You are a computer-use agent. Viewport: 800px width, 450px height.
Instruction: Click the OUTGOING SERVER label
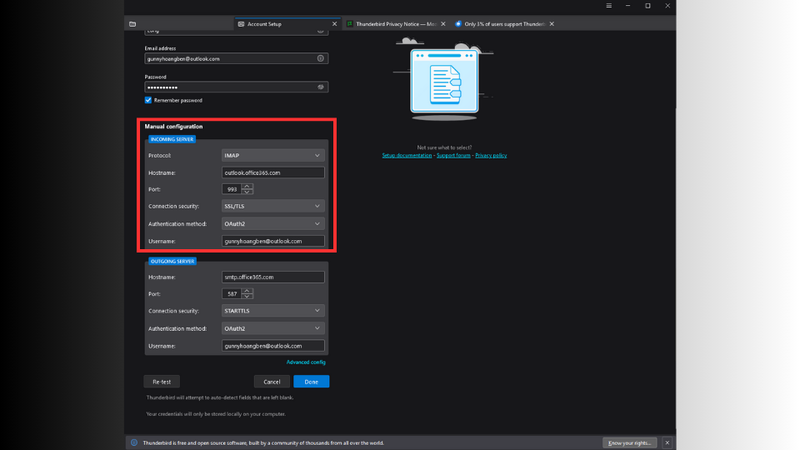click(172, 261)
